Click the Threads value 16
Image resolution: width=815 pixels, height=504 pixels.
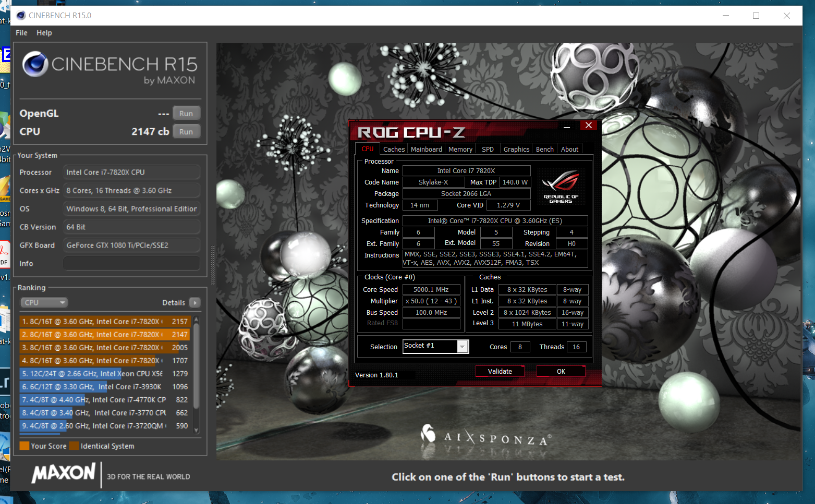[576, 347]
